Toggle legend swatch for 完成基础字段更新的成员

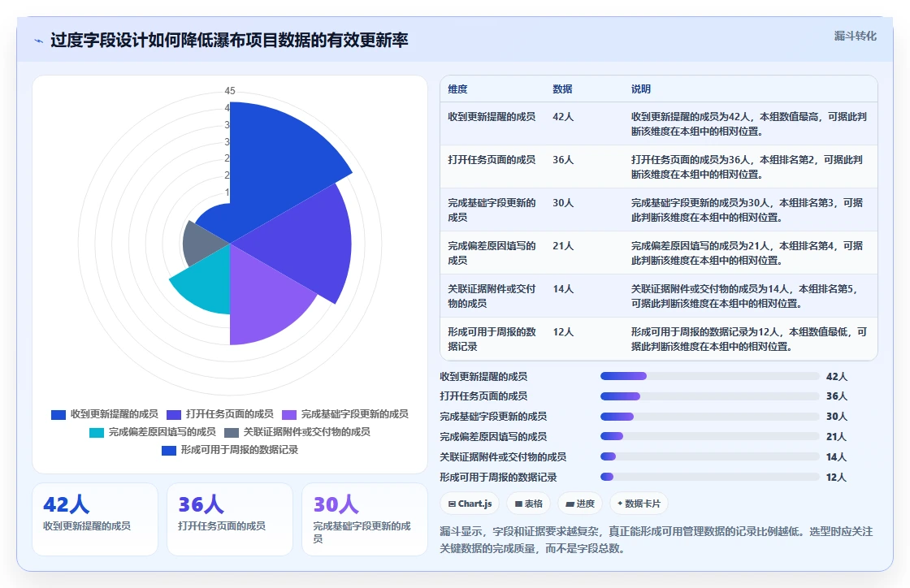[x=289, y=415]
